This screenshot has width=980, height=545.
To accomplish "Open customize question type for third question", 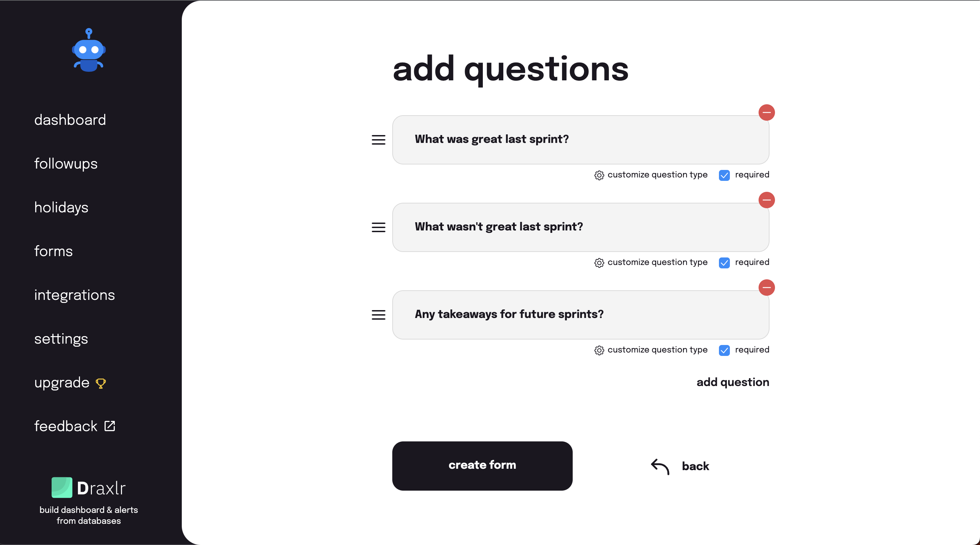I will point(651,350).
